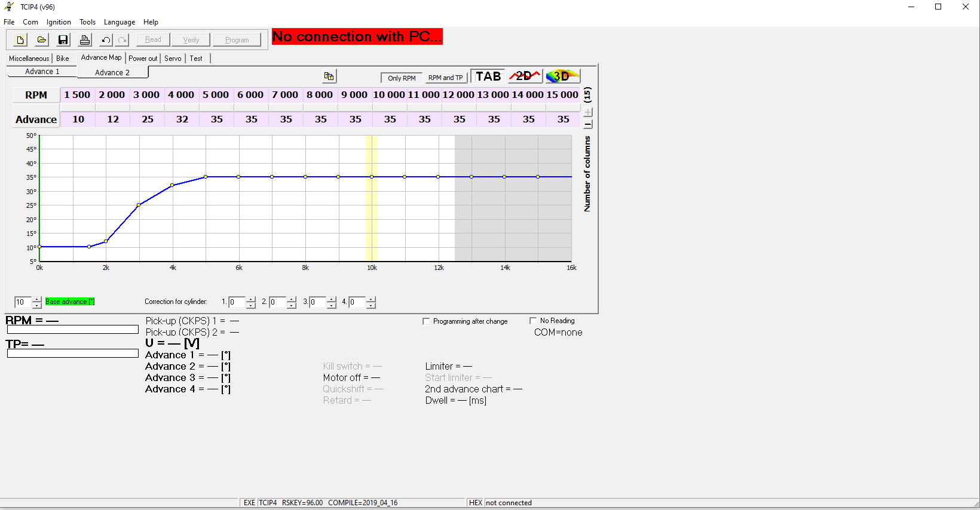The width and height of the screenshot is (980, 510).
Task: Click graph point at 10k RPM
Action: 372,177
